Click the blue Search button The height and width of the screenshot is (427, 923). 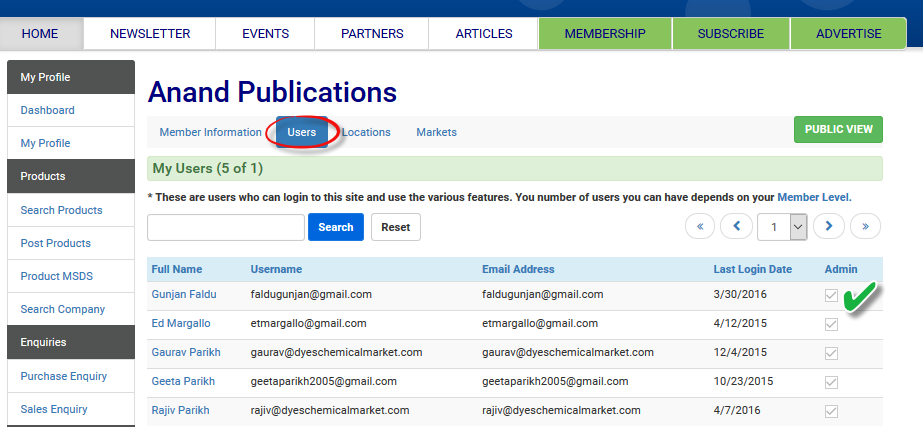(336, 227)
